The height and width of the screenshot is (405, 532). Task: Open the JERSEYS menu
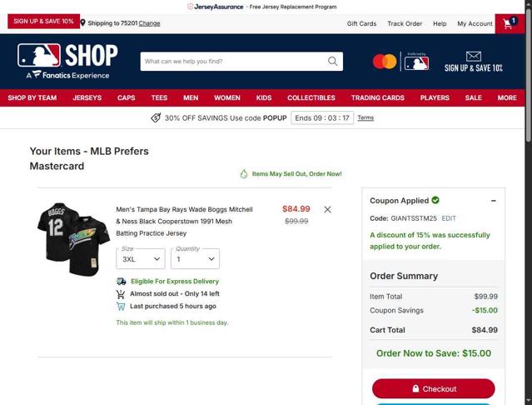(x=87, y=97)
